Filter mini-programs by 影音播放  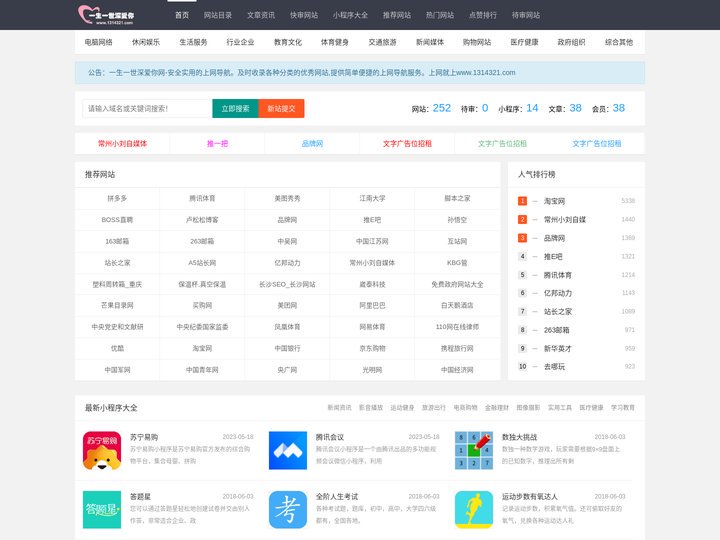coord(371,407)
